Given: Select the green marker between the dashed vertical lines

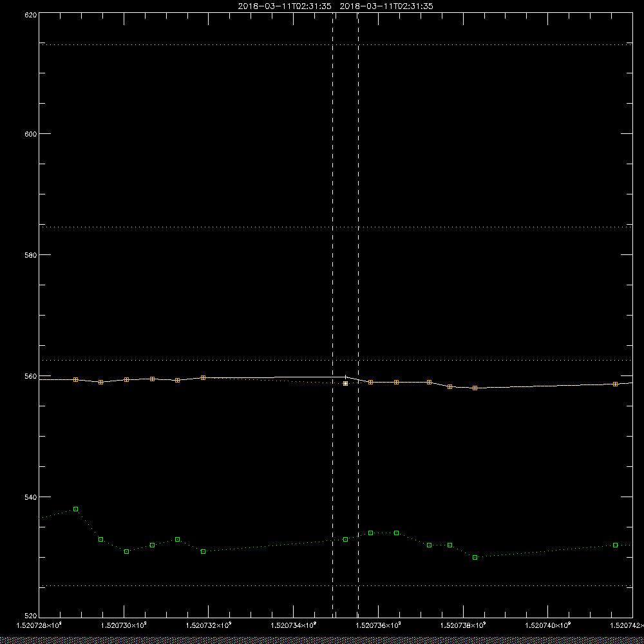Looking at the screenshot, I should coord(345,539).
